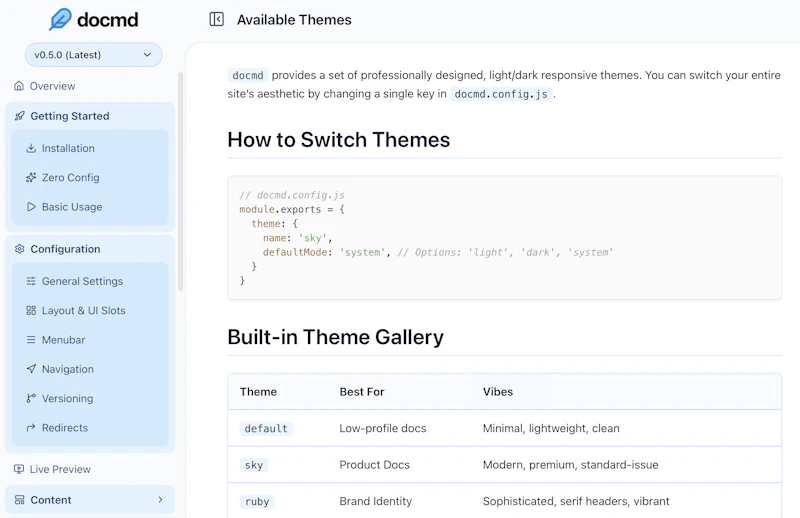Open the Versioning configuration page

pyautogui.click(x=67, y=398)
